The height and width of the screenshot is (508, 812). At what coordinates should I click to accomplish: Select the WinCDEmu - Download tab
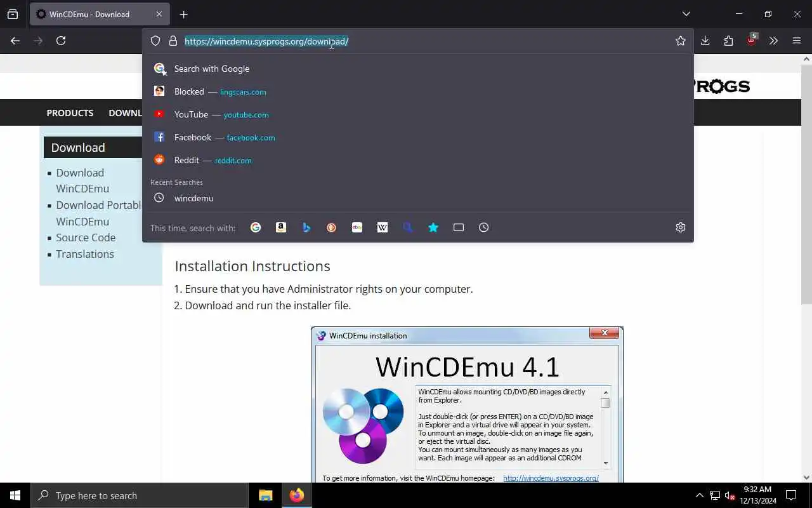pos(99,14)
